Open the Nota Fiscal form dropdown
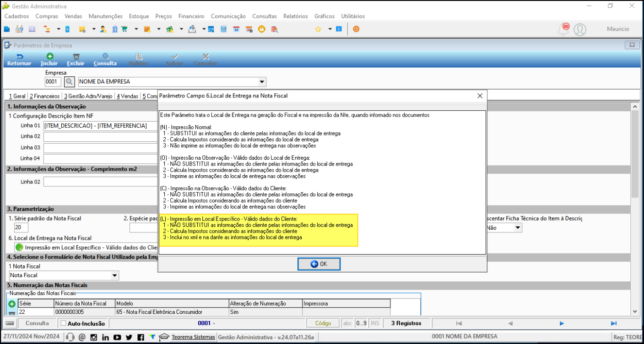644x344 pixels. [x=114, y=275]
